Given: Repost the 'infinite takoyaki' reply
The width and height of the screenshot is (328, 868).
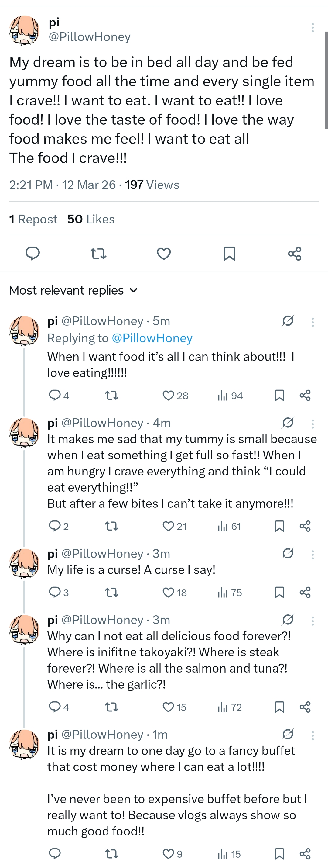Looking at the screenshot, I should pyautogui.click(x=111, y=707).
